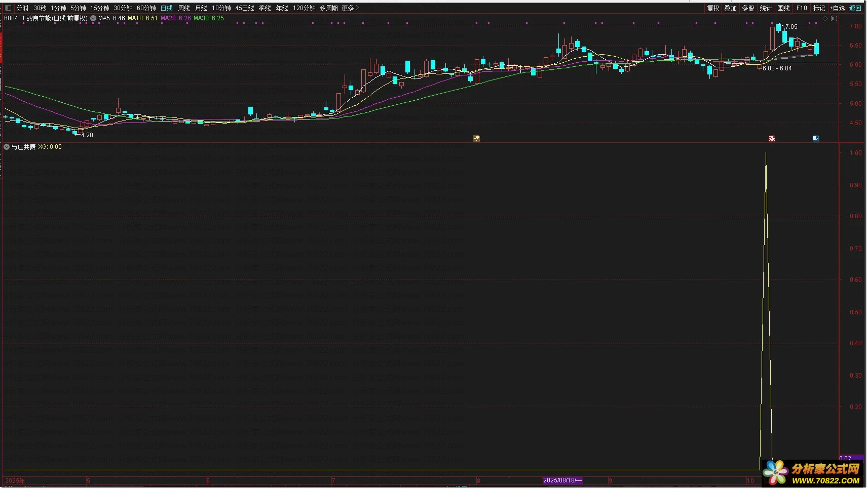Open the 与庄共舞 indicator settings dropdown
This screenshot has width=868, height=489.
pos(7,147)
